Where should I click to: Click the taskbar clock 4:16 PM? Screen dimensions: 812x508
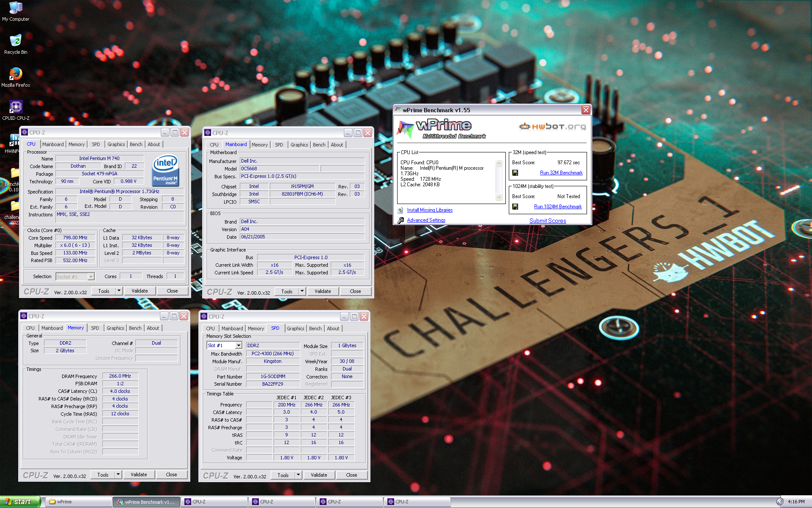(x=796, y=502)
